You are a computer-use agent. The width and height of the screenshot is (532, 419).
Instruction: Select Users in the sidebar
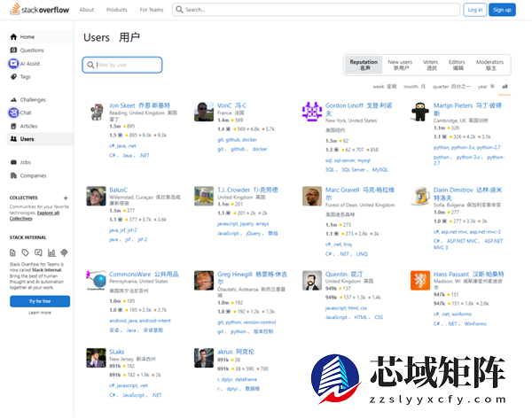pyautogui.click(x=40, y=139)
